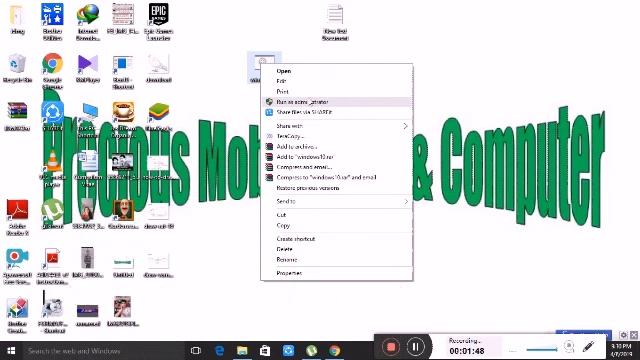
Task: Open the white bird image file
Action: tap(158, 67)
